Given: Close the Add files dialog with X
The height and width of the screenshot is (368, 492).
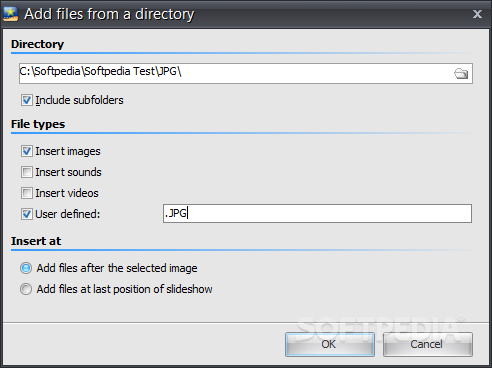Looking at the screenshot, I should point(477,14).
